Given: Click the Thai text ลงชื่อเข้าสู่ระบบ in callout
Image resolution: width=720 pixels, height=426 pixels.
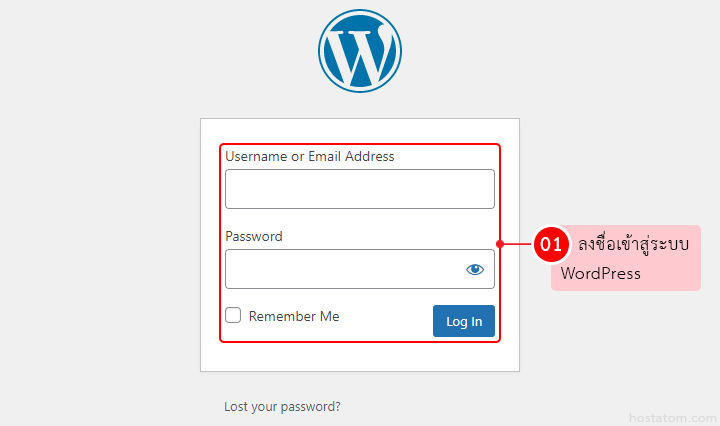Looking at the screenshot, I should [634, 244].
